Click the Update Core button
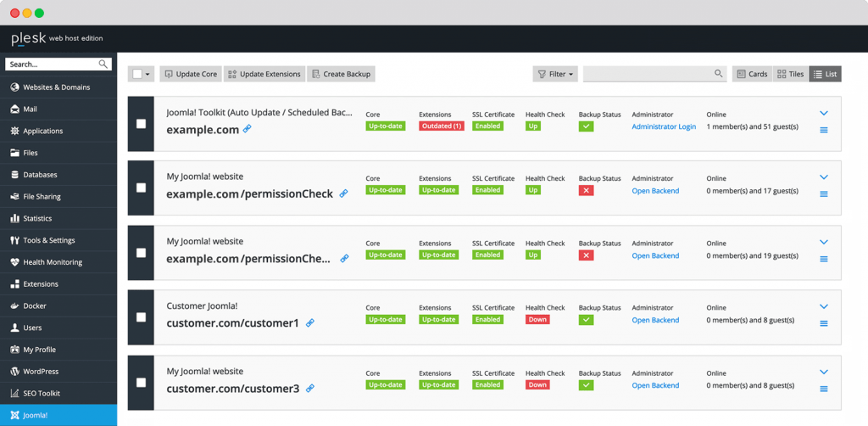 pos(191,74)
